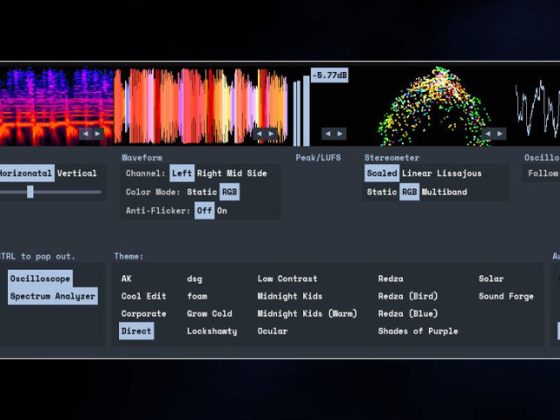Apply the Shades of Purple theme
The image size is (560, 420).
click(x=418, y=331)
